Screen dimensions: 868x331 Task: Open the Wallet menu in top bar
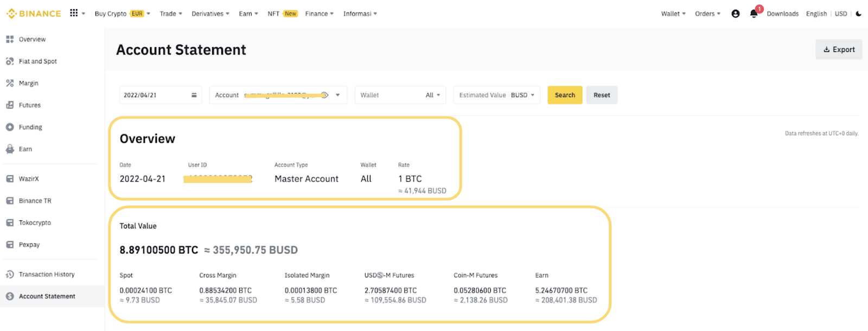673,14
